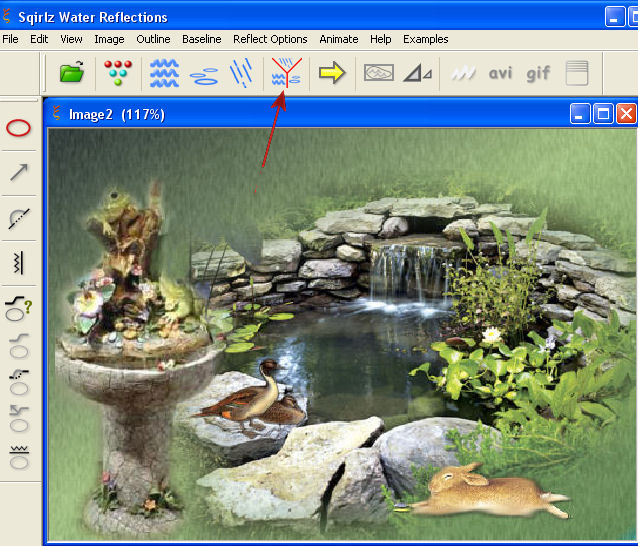Select the arc with dotted line tool
This screenshot has height=546, width=638.
pyautogui.click(x=19, y=218)
